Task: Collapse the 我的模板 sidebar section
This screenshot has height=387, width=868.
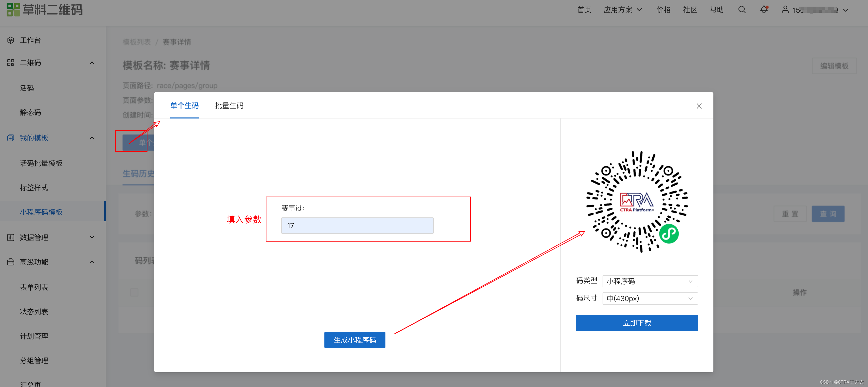Action: point(92,138)
